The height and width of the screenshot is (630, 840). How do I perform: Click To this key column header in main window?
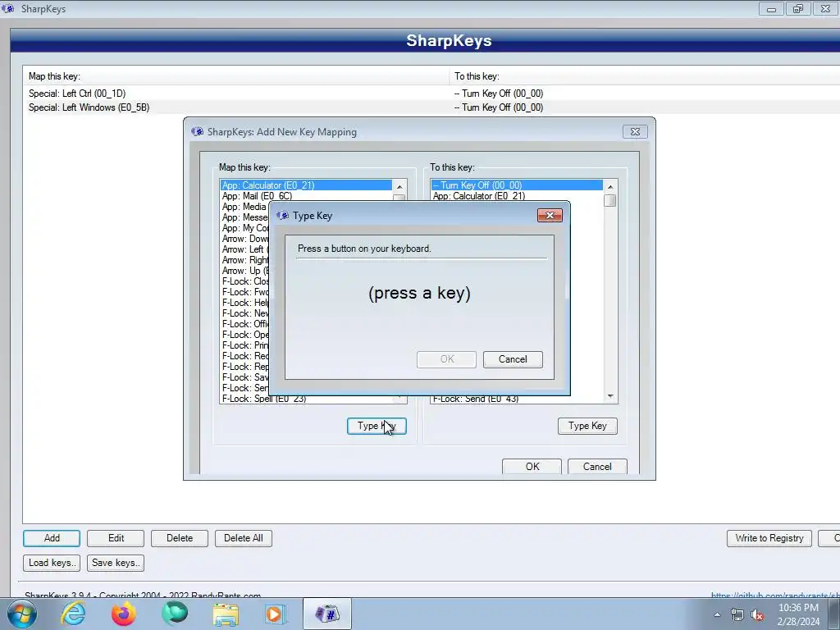[x=645, y=76]
